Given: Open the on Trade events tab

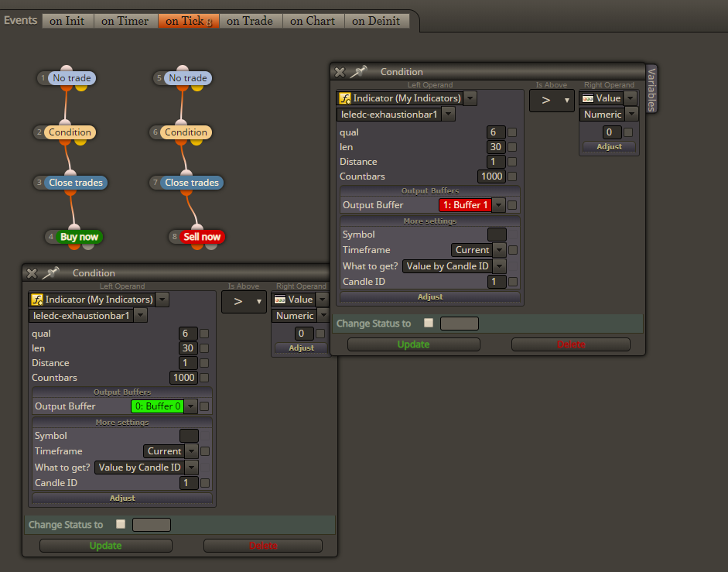Looking at the screenshot, I should point(250,21).
